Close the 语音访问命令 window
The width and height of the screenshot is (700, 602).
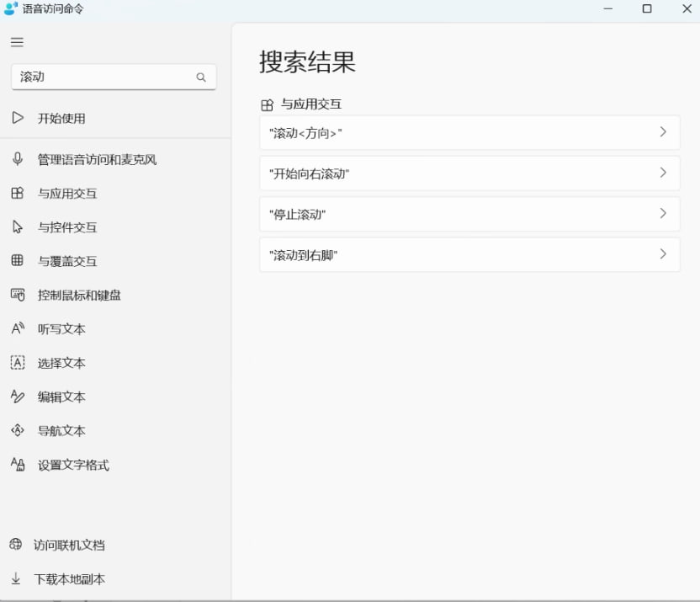[687, 8]
